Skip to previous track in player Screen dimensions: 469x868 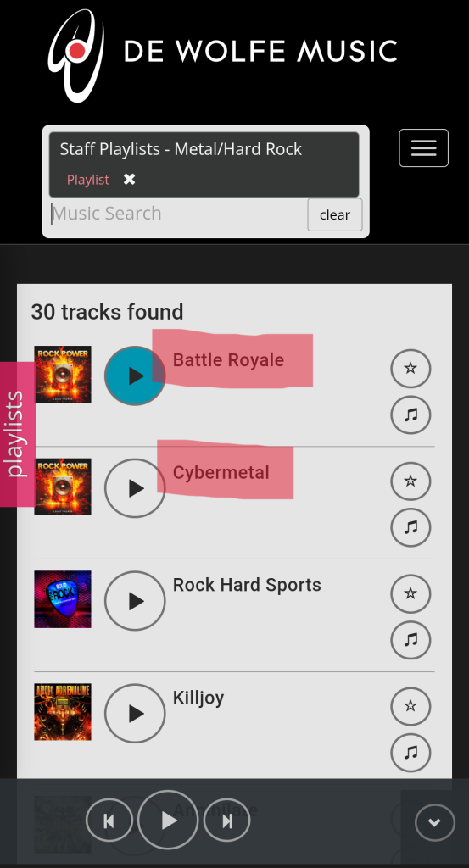[x=109, y=821]
